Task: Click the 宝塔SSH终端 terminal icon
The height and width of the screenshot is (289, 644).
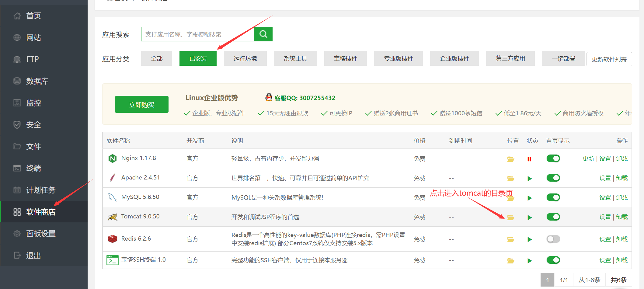Action: (x=113, y=260)
